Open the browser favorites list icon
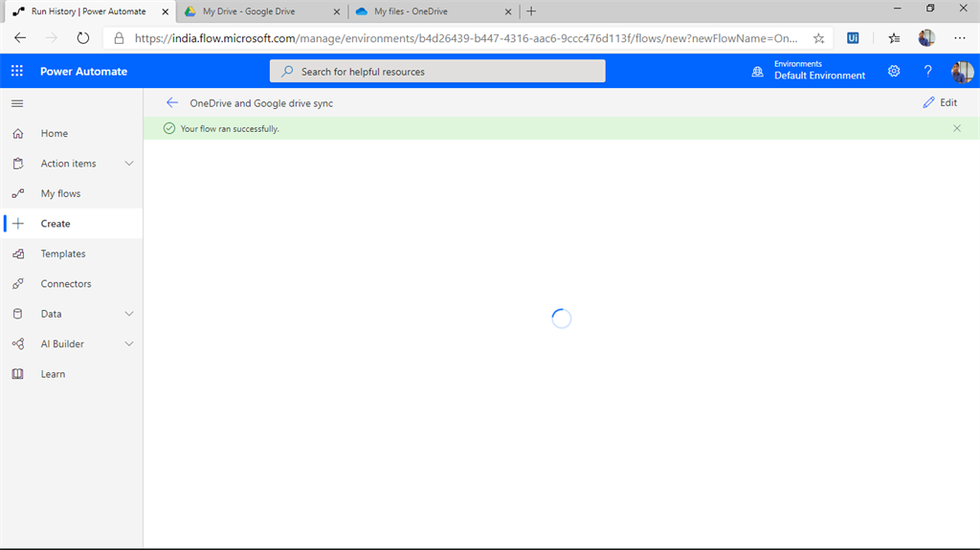The height and width of the screenshot is (550, 980). pos(895,38)
